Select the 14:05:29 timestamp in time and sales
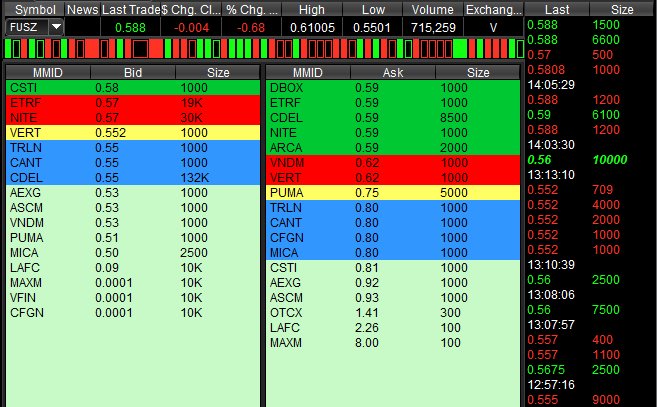 551,85
